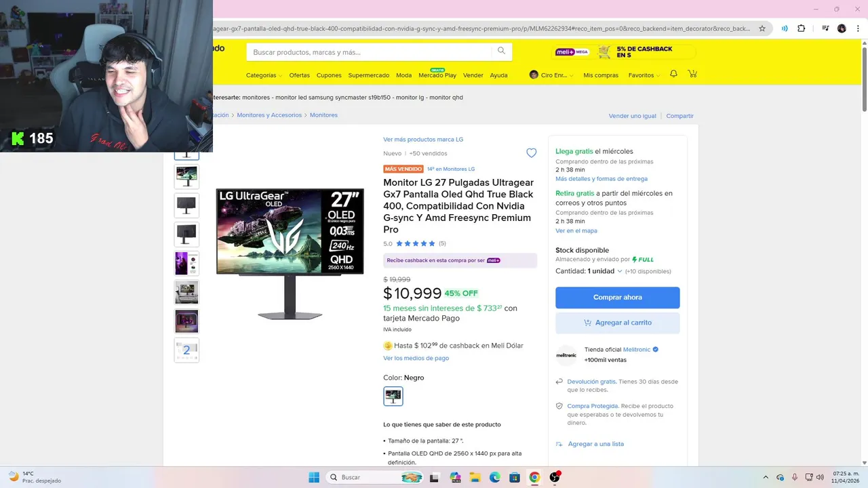Viewport: 868px width, 488px height.
Task: Click Ver los medios de pago
Action: point(416,358)
